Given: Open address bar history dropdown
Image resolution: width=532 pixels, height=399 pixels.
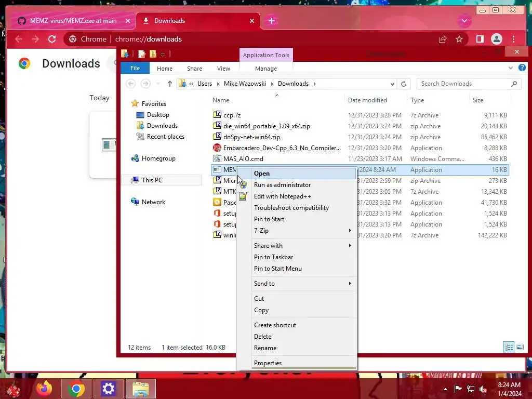Looking at the screenshot, I should pyautogui.click(x=392, y=84).
